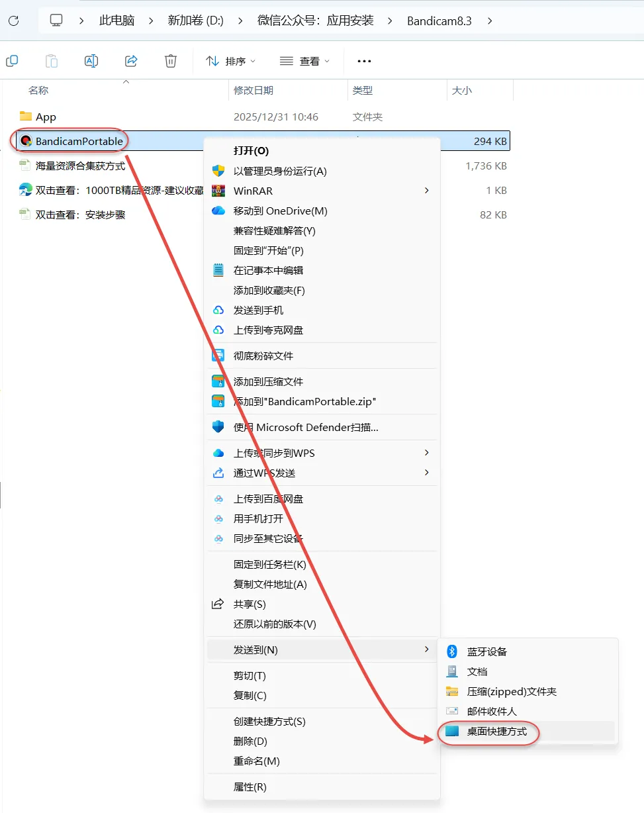Select the Bluetooth device icon in the submenu
Screen dimensions: 644x813
tap(453, 651)
